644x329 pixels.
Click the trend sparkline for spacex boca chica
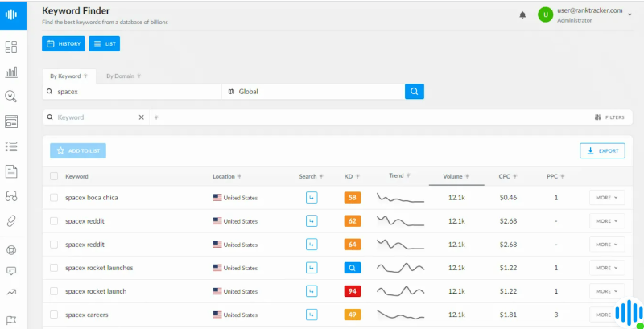tap(400, 198)
